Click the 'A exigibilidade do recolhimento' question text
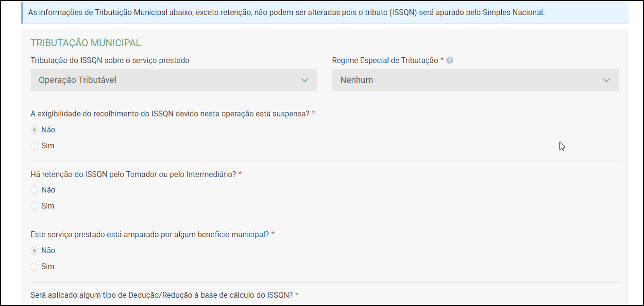The width and height of the screenshot is (644, 306). [170, 113]
